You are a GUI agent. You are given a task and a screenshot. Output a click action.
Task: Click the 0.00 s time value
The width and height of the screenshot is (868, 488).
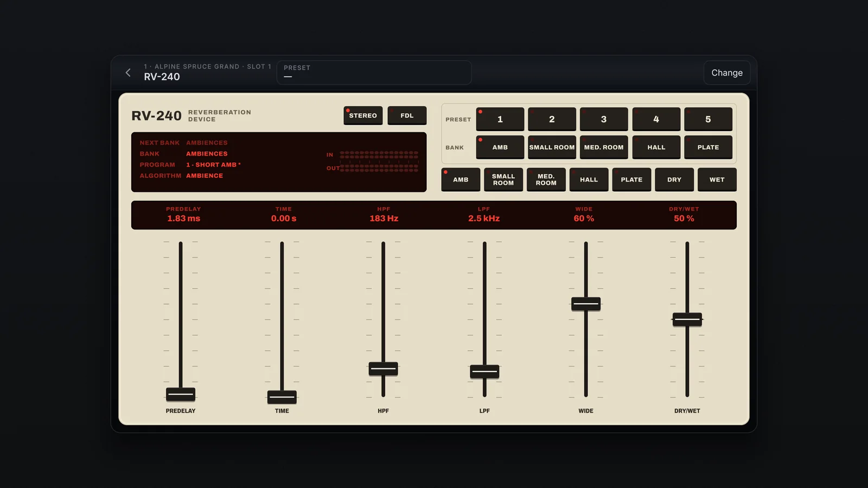point(284,219)
